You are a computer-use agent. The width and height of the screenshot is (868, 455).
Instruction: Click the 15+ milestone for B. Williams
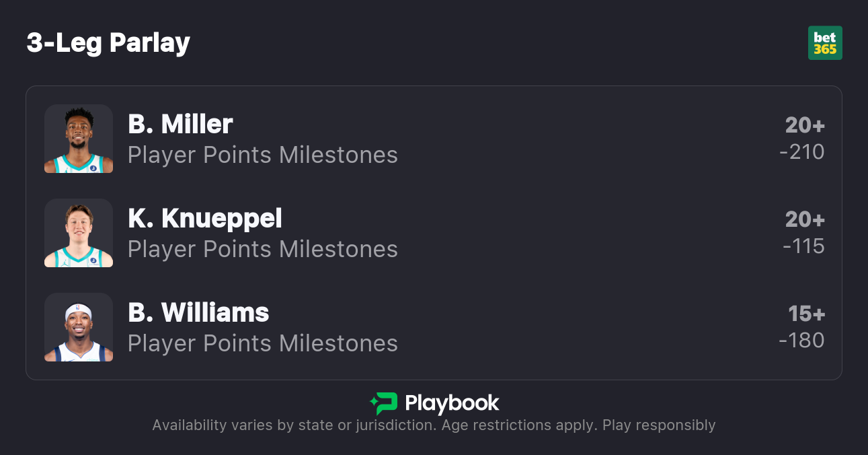click(806, 314)
